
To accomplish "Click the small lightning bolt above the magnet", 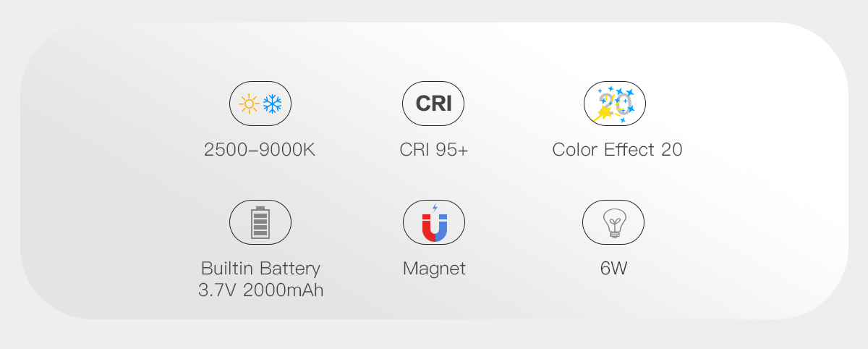I will [x=435, y=209].
